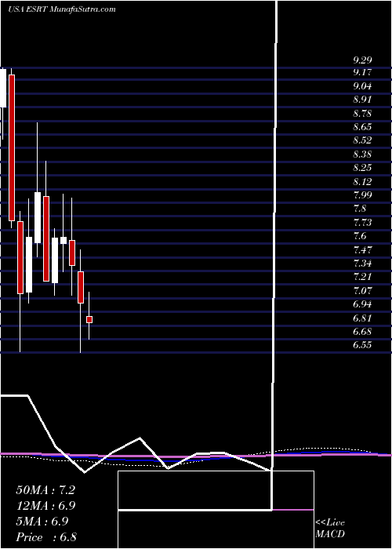Click the 6.68 price axis label
This screenshot has width=392, height=549.
click(362, 332)
